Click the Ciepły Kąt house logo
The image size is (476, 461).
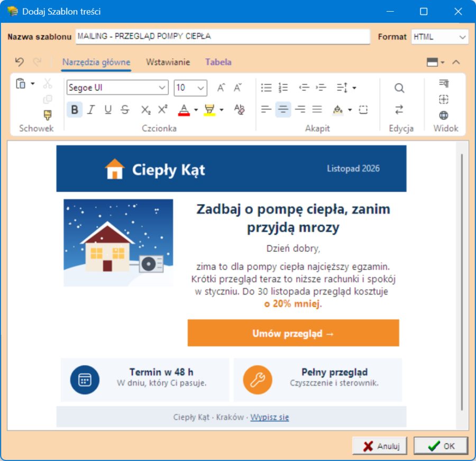115,169
